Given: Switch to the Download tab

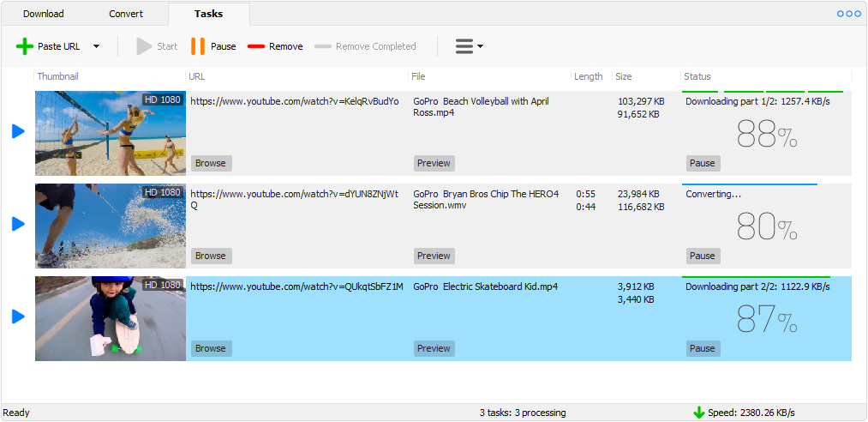Looking at the screenshot, I should [43, 14].
